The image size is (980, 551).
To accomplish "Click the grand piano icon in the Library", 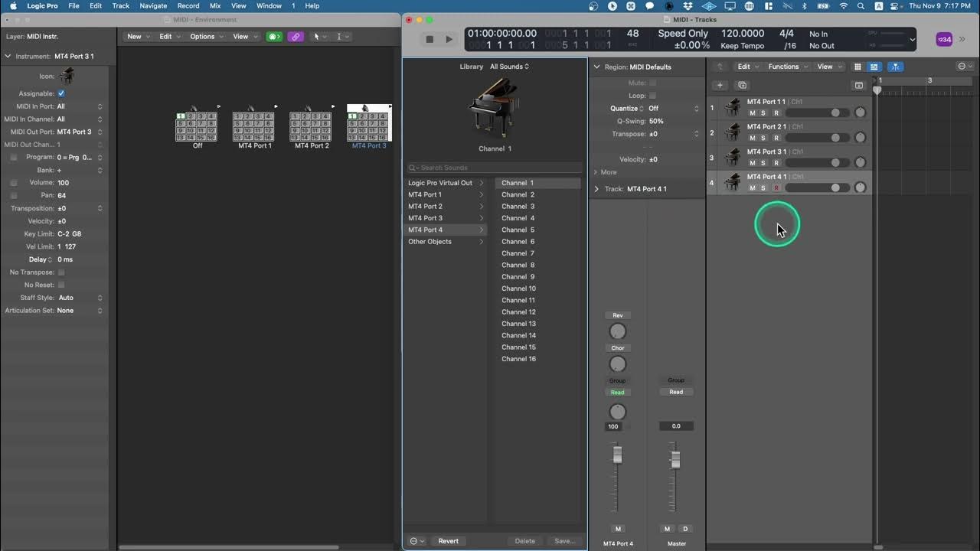I will tap(495, 107).
